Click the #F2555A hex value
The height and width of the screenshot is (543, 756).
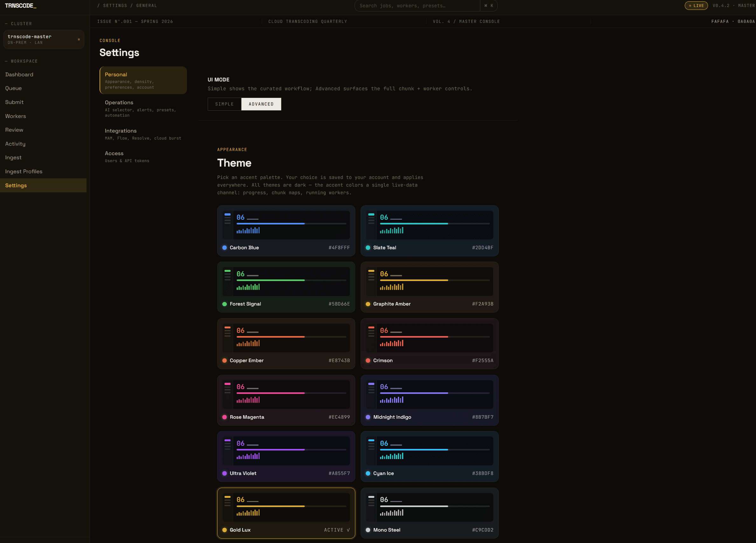(x=483, y=361)
